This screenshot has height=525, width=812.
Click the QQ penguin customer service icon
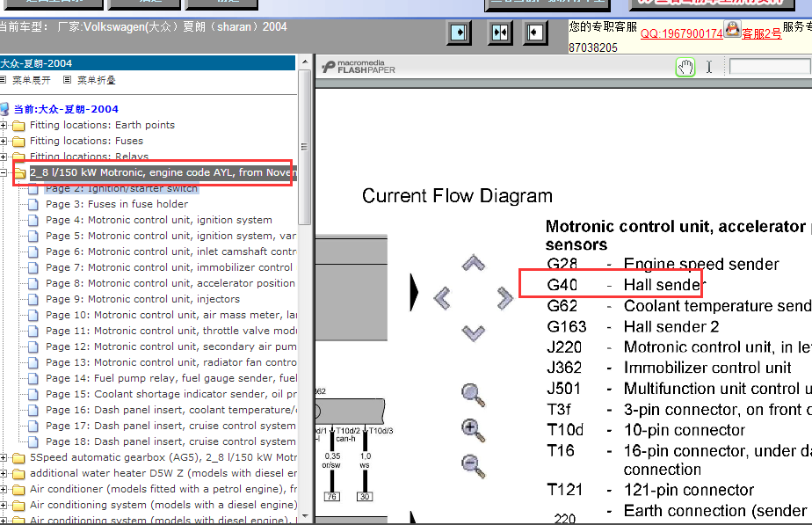[x=732, y=29]
